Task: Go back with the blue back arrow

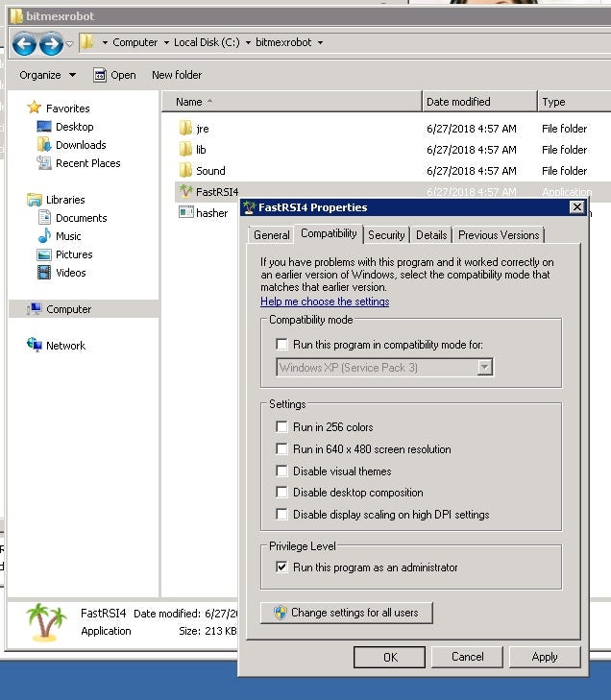Action: coord(24,44)
